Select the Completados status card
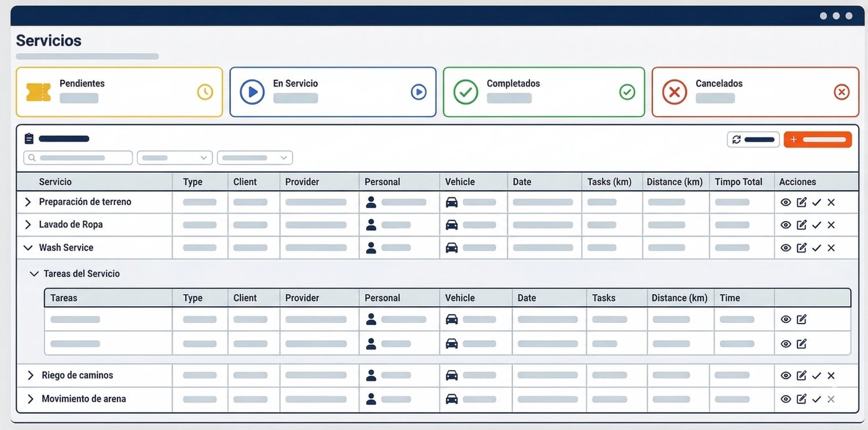868x430 pixels. point(544,92)
